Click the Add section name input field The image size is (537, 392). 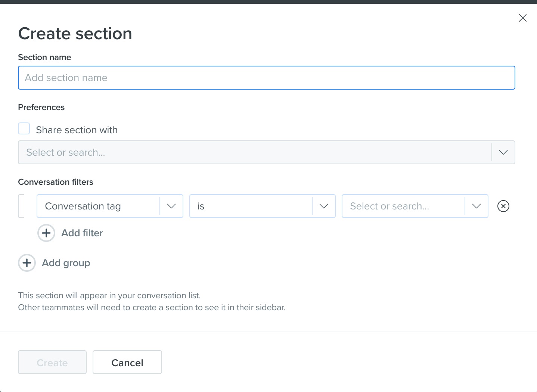(267, 78)
